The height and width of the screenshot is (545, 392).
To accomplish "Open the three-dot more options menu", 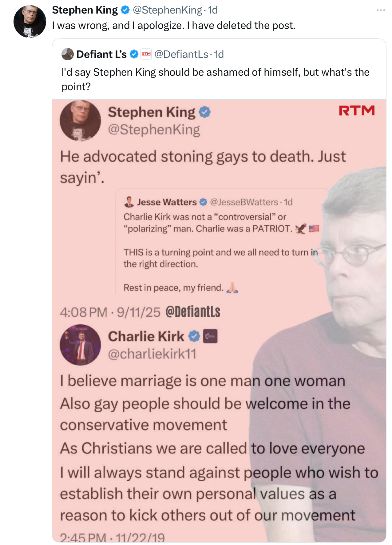I will pyautogui.click(x=381, y=10).
